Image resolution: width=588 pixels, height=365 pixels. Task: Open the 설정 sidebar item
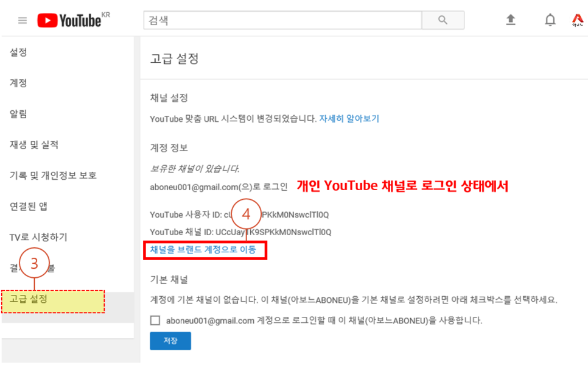point(18,52)
